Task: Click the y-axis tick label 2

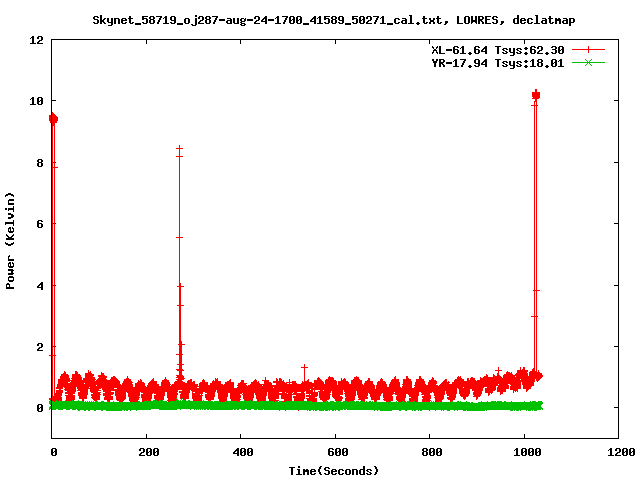Action: pos(40,347)
